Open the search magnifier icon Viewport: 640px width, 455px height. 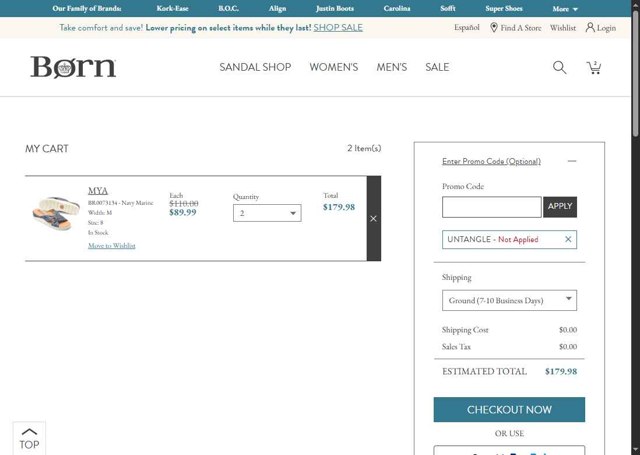tap(560, 67)
